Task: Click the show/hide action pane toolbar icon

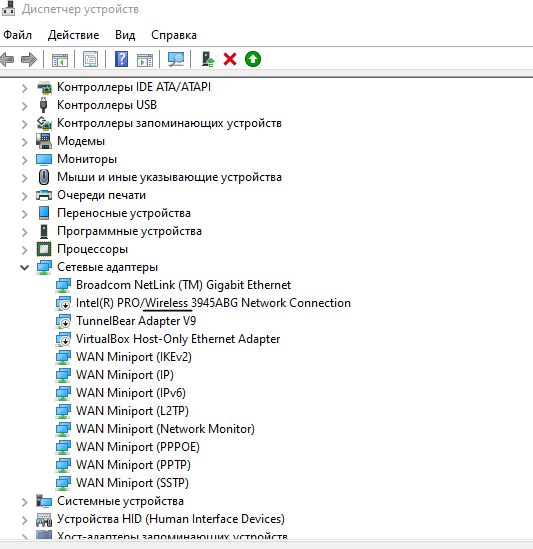Action: (145, 60)
